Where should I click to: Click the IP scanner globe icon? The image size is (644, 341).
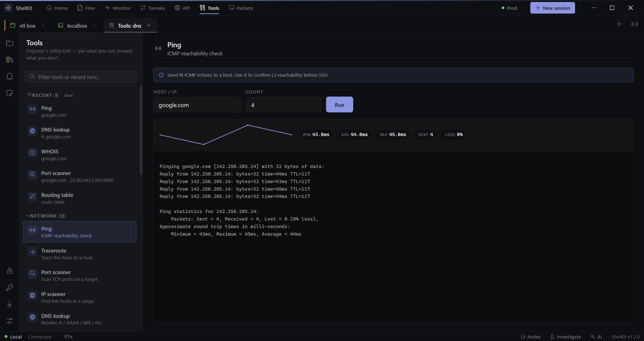32,295
